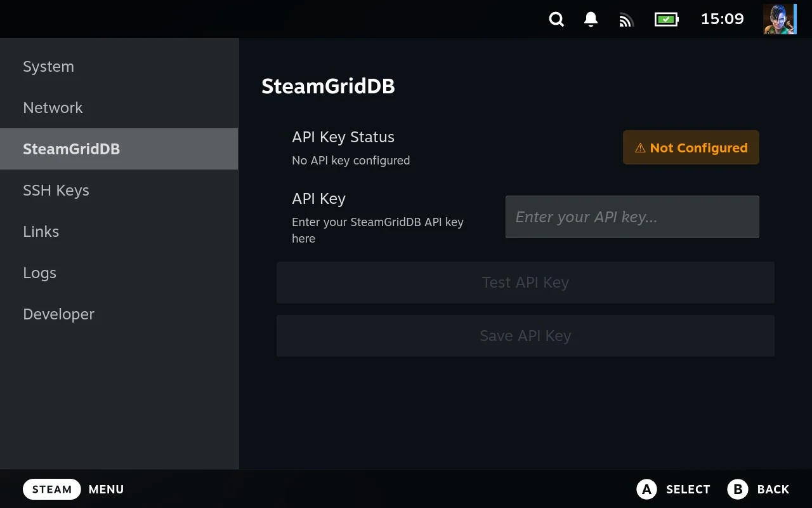The height and width of the screenshot is (508, 812).
Task: Click the Save API Key button
Action: point(525,336)
